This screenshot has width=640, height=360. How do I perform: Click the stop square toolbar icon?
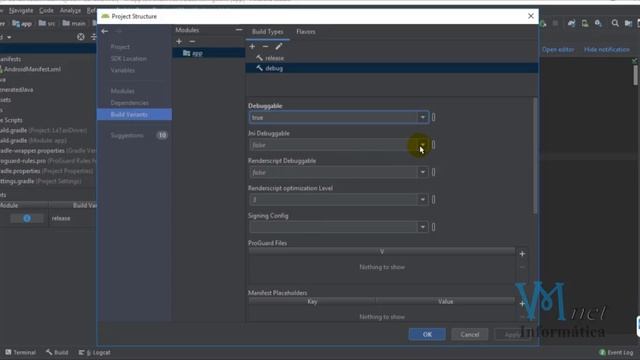[555, 23]
